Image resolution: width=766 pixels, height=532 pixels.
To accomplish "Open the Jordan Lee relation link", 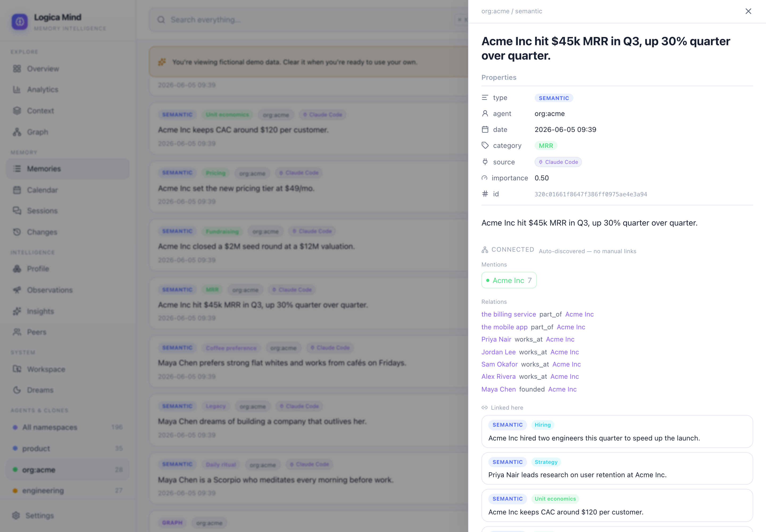I will (x=498, y=352).
